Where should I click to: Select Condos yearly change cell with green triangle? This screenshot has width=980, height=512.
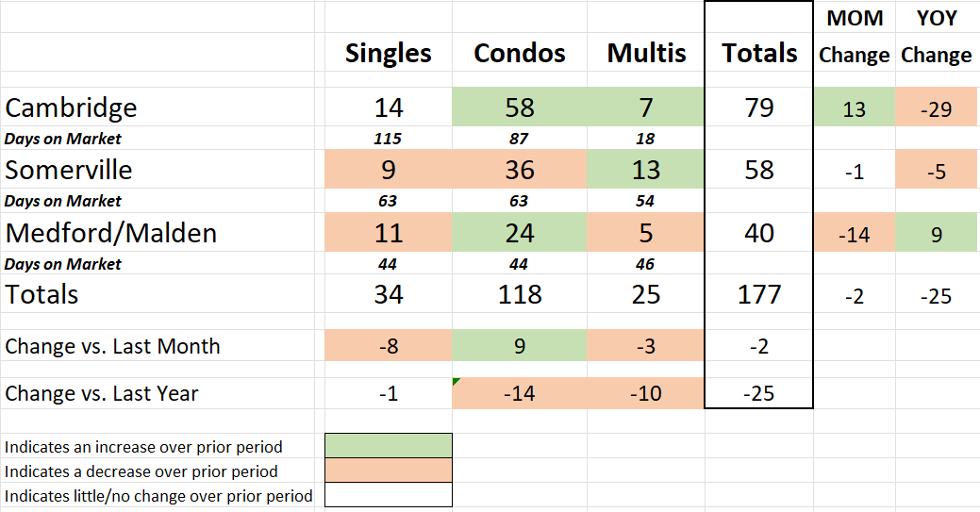point(520,393)
